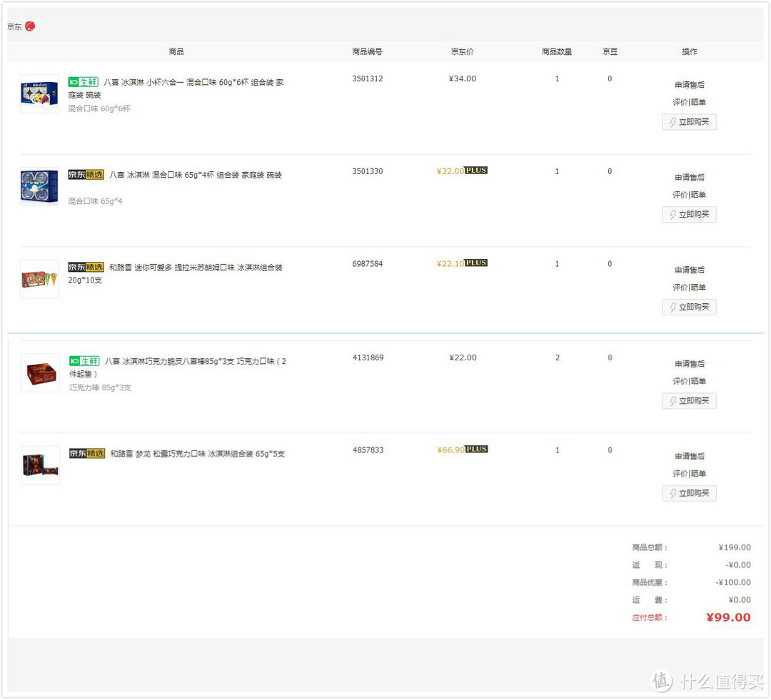Click the 商品 column header

click(x=176, y=51)
